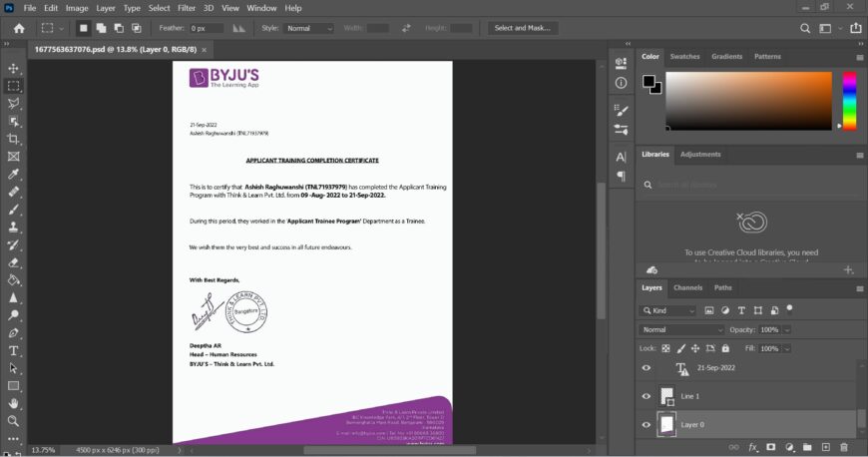Switch to the Adjustments tab
This screenshot has width=868, height=457.
(700, 154)
